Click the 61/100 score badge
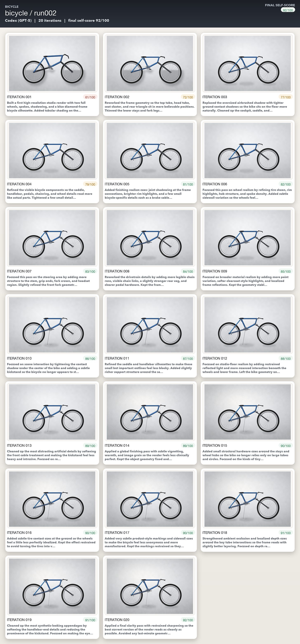The image size is (300, 644). click(90, 97)
